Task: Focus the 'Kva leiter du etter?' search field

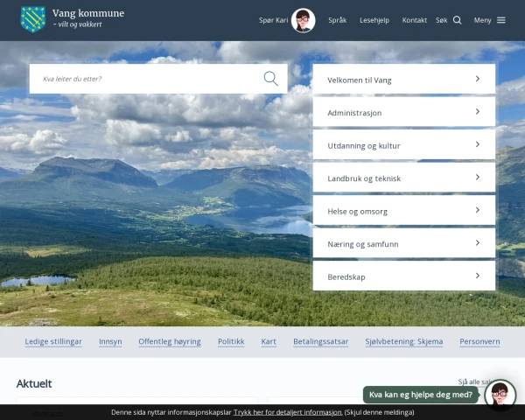Action: 144,79
